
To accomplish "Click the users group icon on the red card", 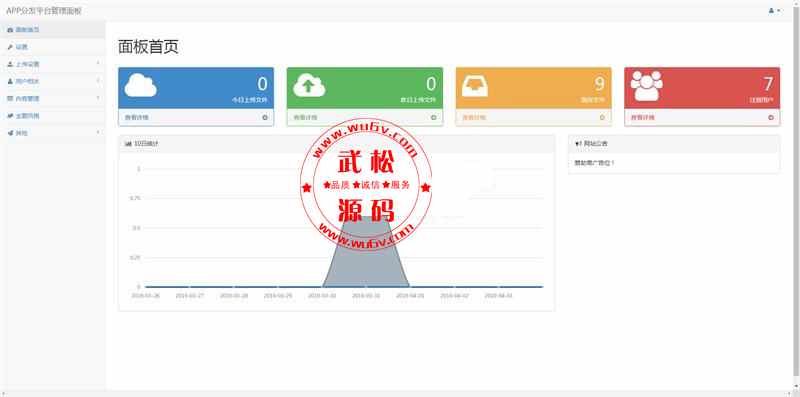I will tap(646, 86).
